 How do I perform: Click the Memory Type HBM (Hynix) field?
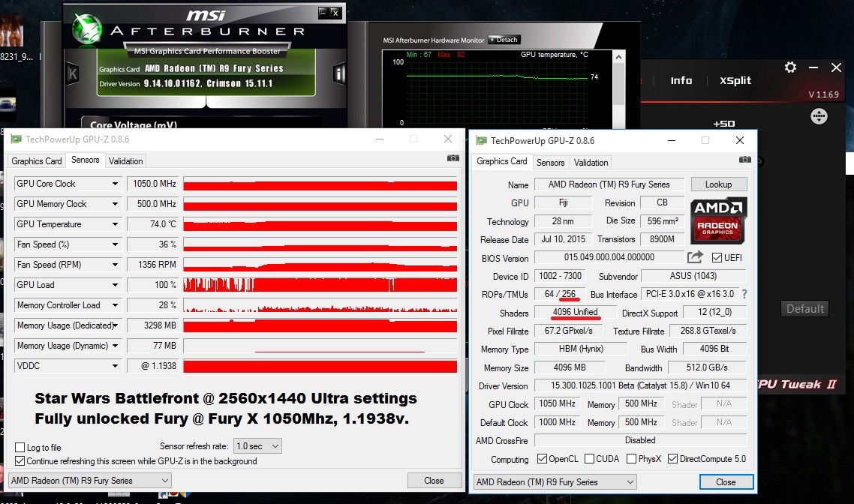pyautogui.click(x=581, y=349)
